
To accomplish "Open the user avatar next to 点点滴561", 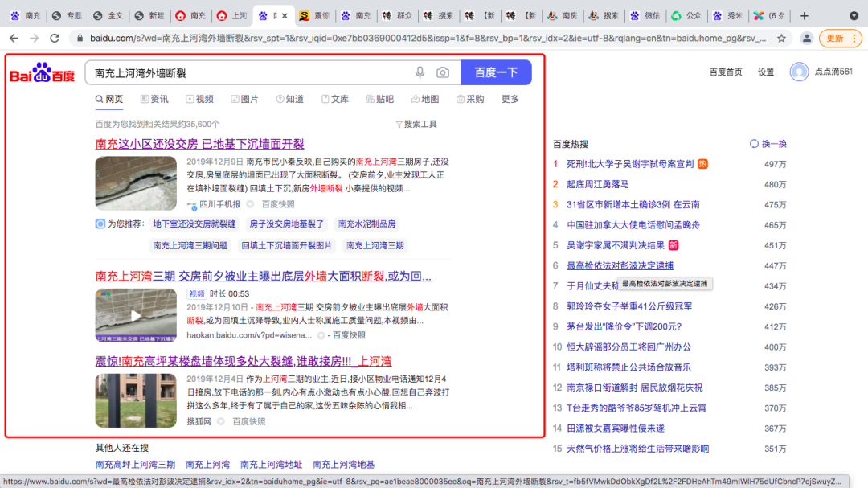I will pyautogui.click(x=799, y=72).
